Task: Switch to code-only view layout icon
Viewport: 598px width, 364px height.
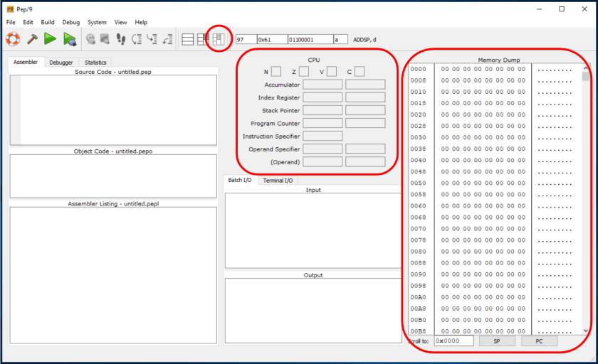Action: pos(188,39)
